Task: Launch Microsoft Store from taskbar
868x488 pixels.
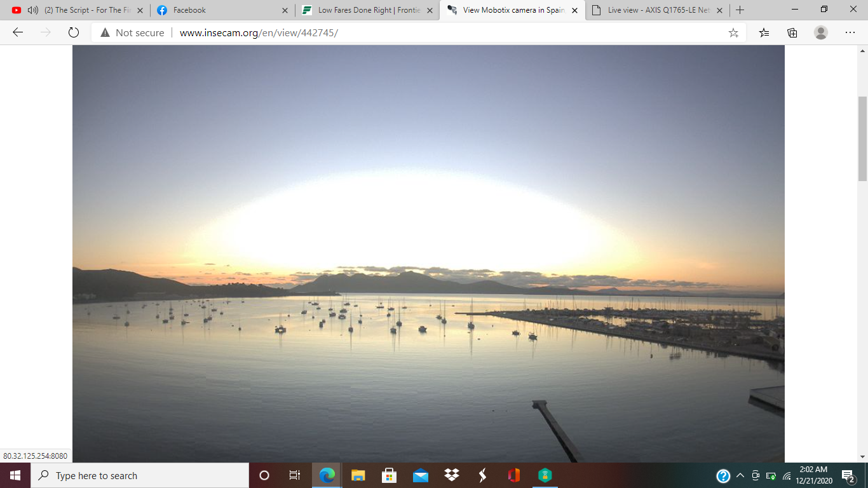Action: [389, 475]
